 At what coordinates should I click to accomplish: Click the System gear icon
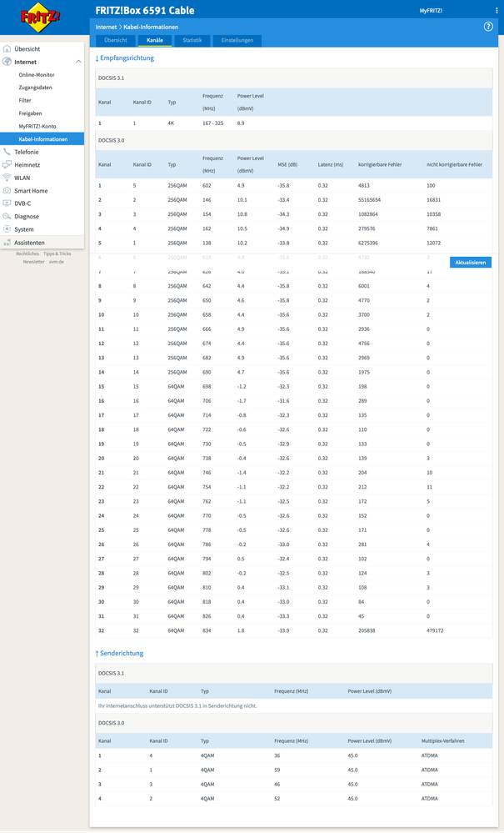point(7,229)
